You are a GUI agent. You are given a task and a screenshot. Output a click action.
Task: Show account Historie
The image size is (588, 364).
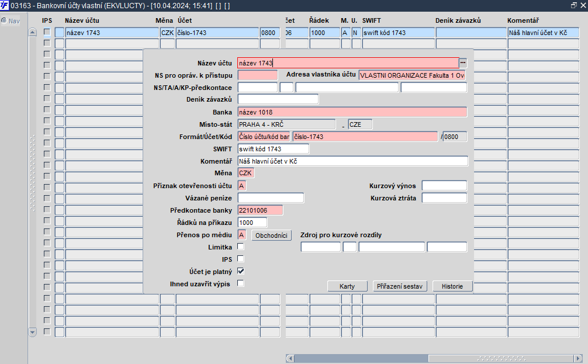tap(452, 286)
